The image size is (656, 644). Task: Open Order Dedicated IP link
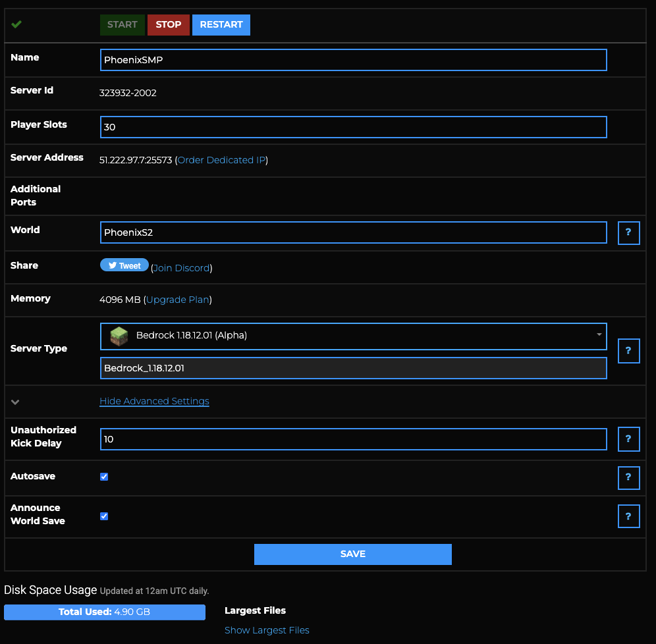coord(221,160)
